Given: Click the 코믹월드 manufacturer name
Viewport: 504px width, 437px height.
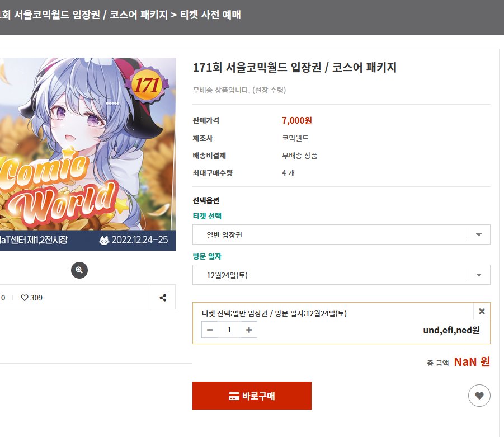Looking at the screenshot, I should [x=295, y=138].
